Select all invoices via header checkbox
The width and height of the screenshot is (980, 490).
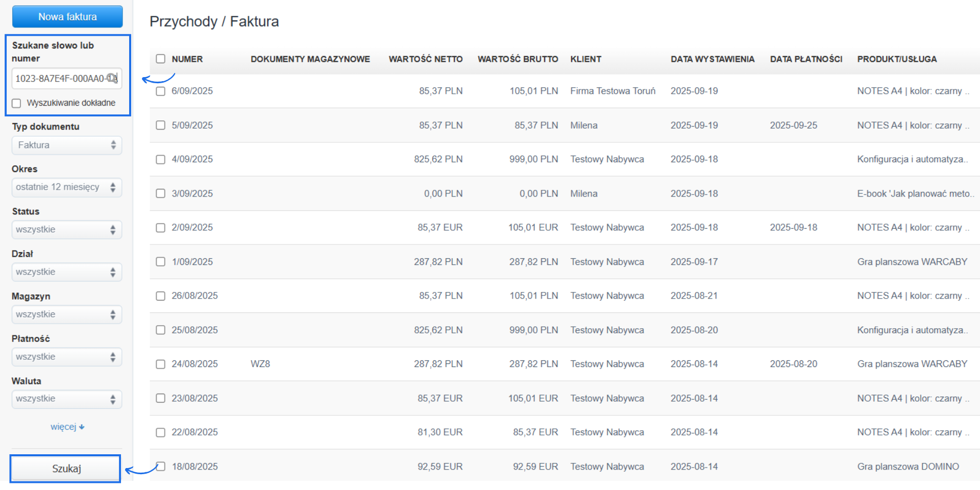(x=160, y=59)
